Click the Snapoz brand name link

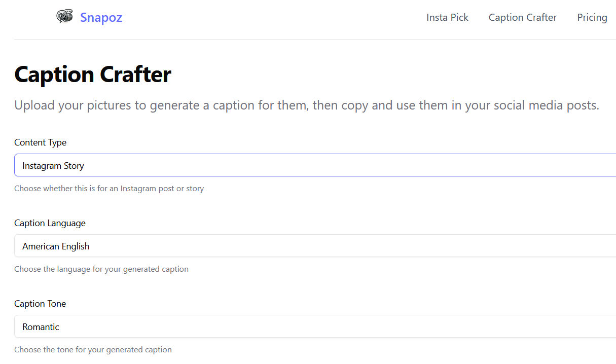[x=101, y=18]
